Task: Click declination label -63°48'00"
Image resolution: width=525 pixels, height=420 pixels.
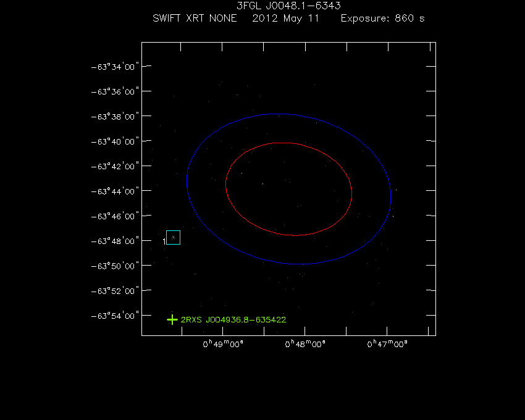Action: click(115, 241)
